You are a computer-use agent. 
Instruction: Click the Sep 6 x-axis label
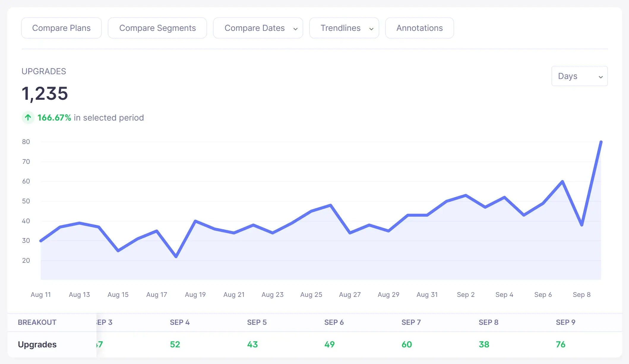(543, 295)
